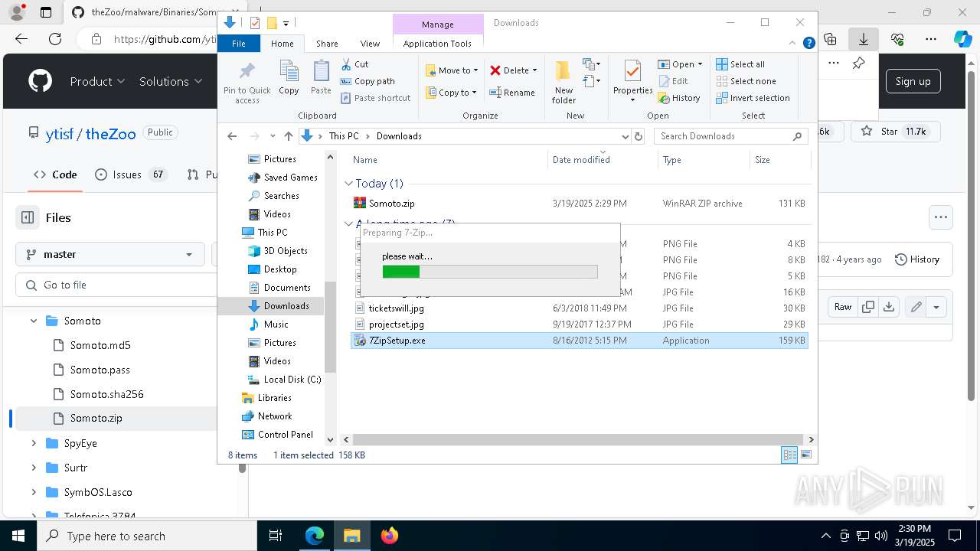Switch to details view layout

789,455
